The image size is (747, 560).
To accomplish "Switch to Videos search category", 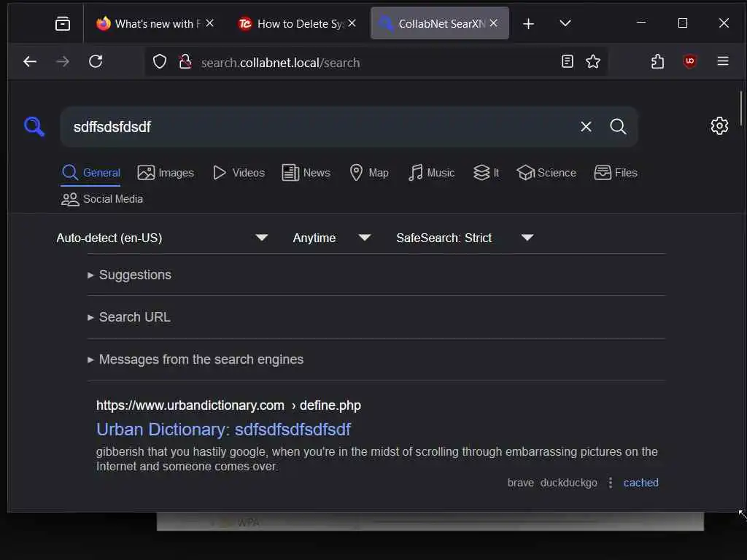I will coord(239,173).
